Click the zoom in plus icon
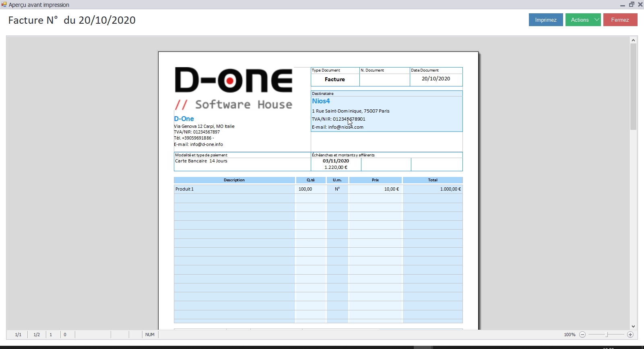This screenshot has height=349, width=644. [630, 335]
